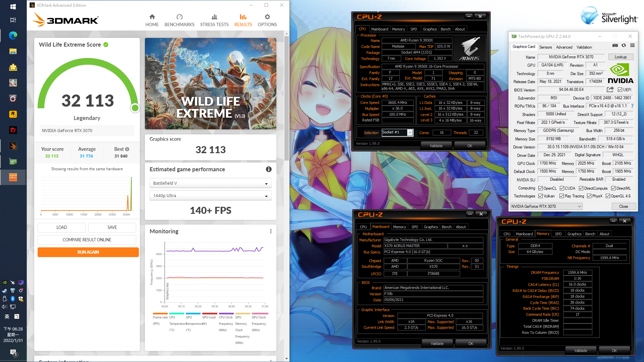Switch to GPU-Z taskbar icon
This screenshot has width=644, height=362.
point(13,162)
